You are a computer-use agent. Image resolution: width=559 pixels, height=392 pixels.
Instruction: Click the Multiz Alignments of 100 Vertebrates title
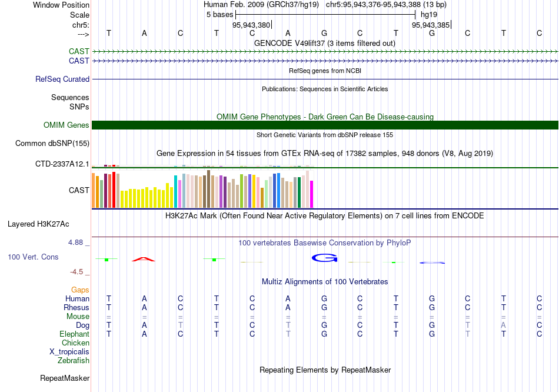click(x=325, y=282)
